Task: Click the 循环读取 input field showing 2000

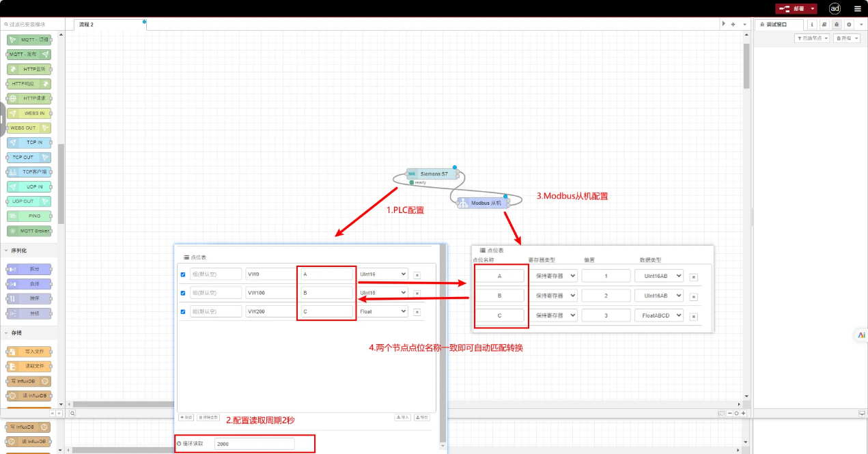Action: coord(254,444)
